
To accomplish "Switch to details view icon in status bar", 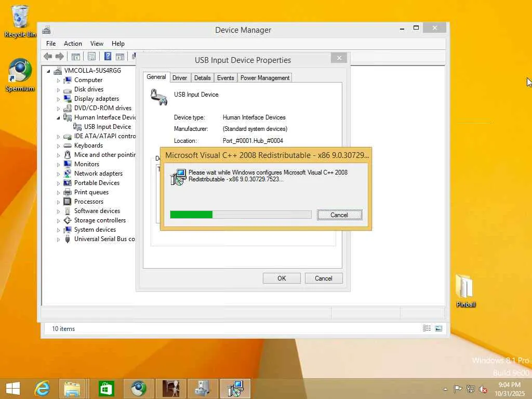I will click(x=427, y=328).
